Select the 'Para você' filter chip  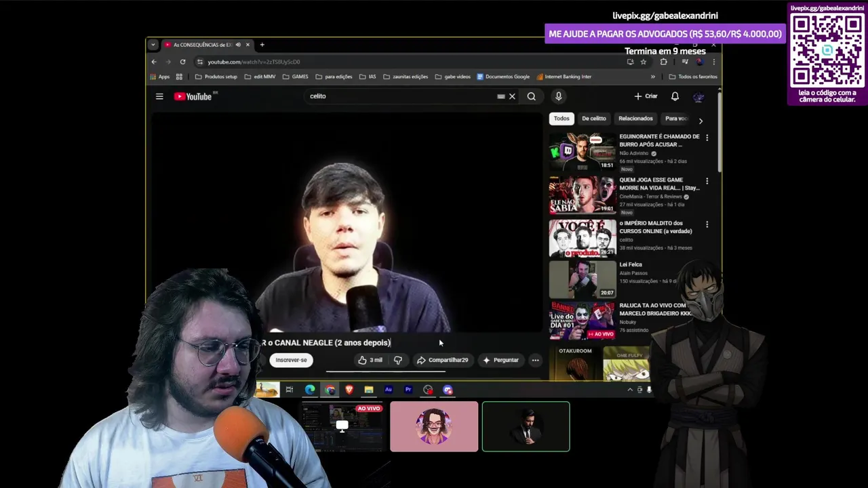click(676, 119)
